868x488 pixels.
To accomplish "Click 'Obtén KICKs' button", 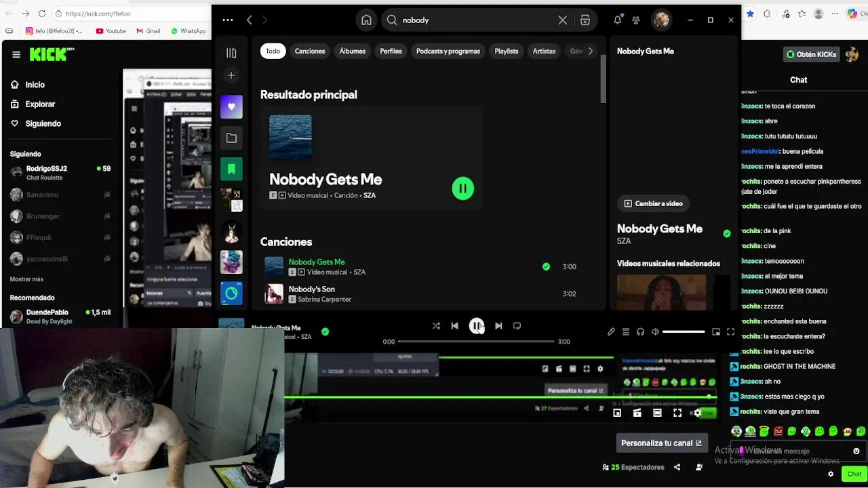I will click(x=811, y=54).
